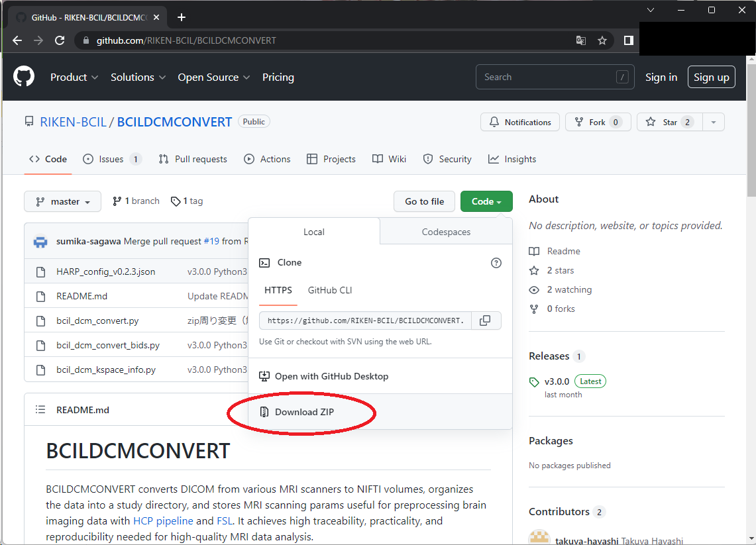Switch to the Codespaces tab
The height and width of the screenshot is (545, 756).
coord(446,232)
